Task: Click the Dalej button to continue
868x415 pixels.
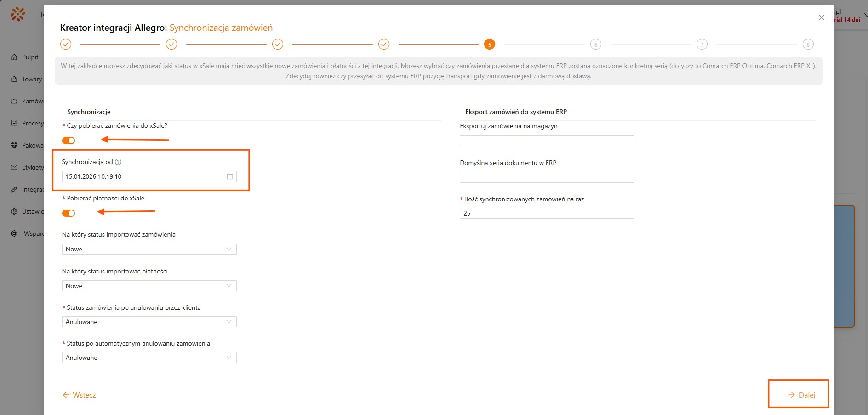Action: 801,395
